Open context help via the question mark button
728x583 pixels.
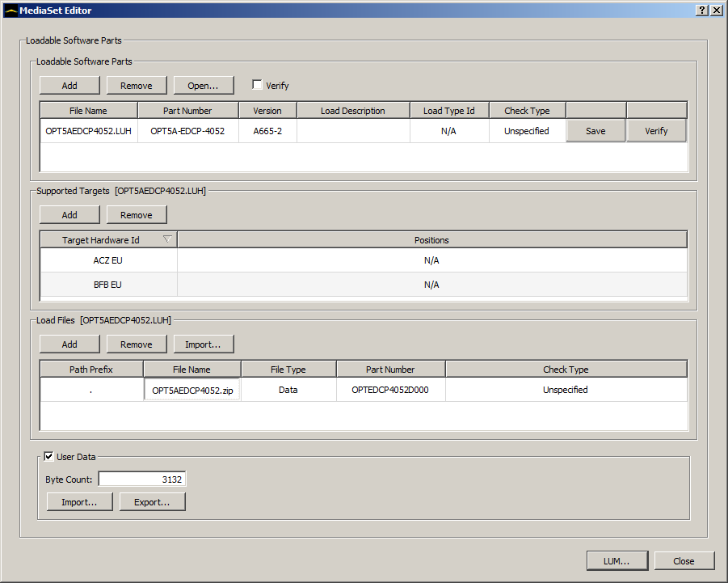(703, 10)
